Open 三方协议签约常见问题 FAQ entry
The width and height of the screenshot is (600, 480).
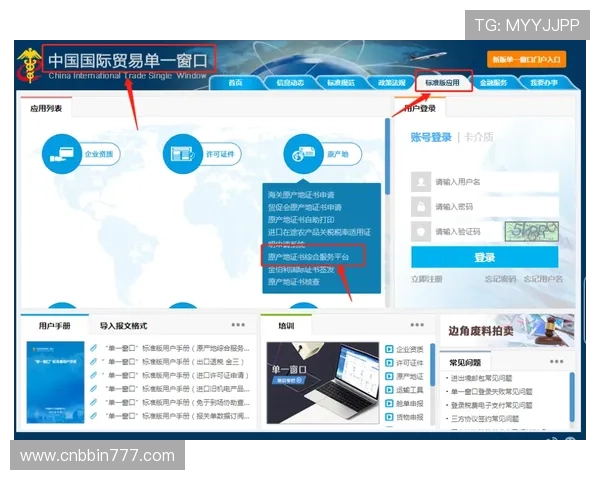(484, 418)
